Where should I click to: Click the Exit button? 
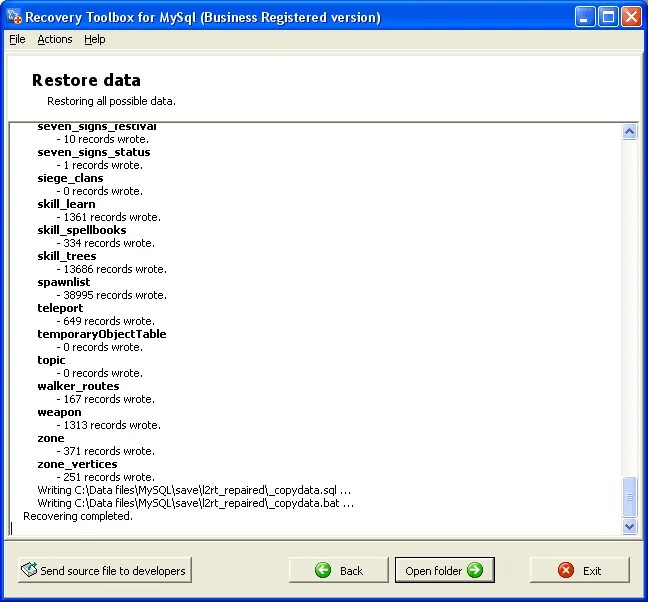[580, 570]
